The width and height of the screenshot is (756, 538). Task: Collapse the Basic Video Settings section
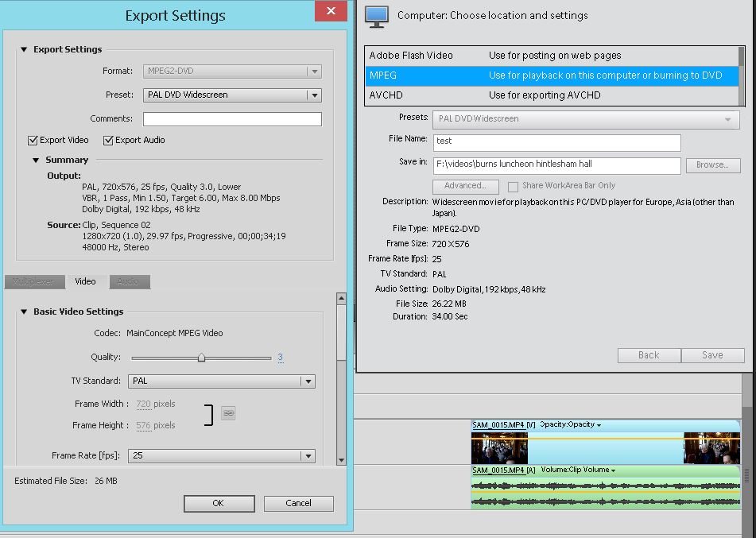click(25, 312)
